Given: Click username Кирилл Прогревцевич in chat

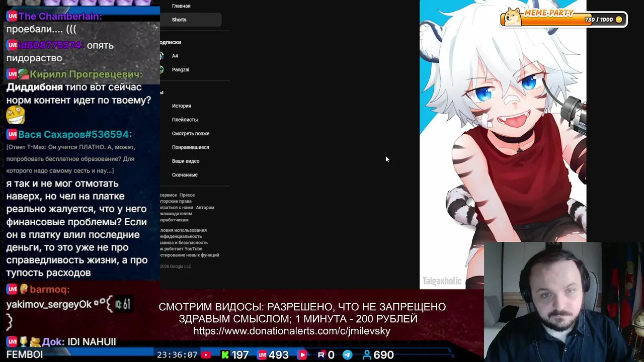Looking at the screenshot, I should (x=86, y=74).
